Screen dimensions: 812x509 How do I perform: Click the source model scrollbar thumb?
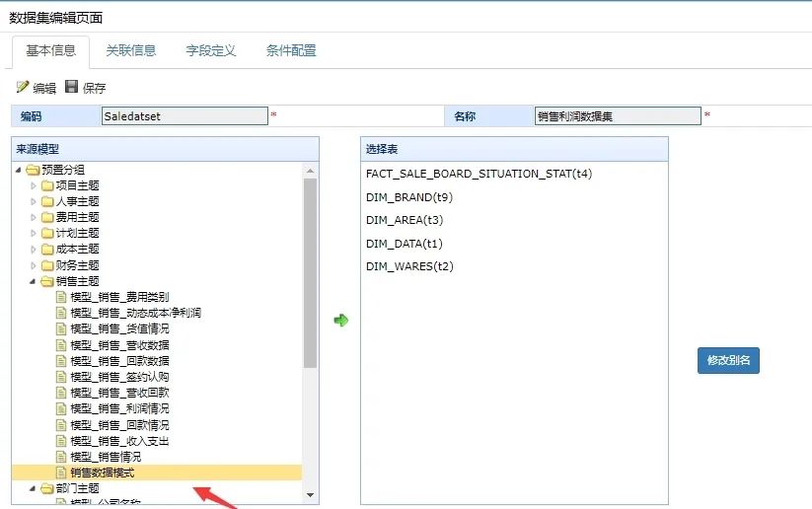[x=310, y=273]
